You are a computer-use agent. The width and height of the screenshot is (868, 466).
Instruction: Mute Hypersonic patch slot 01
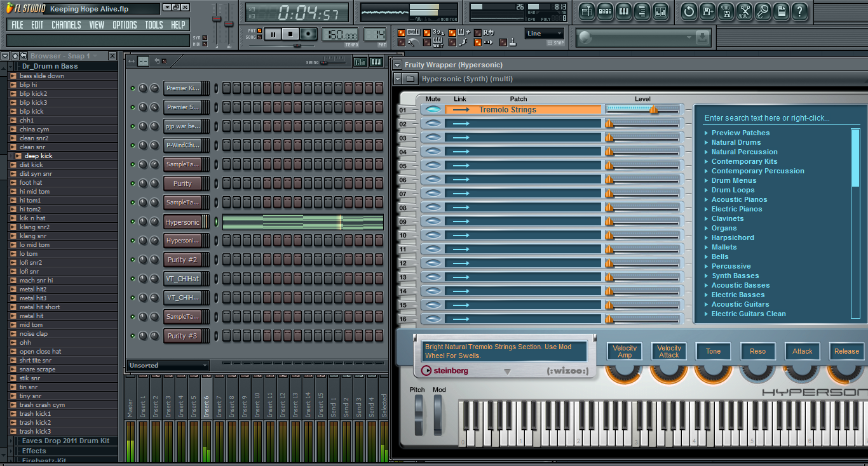433,110
